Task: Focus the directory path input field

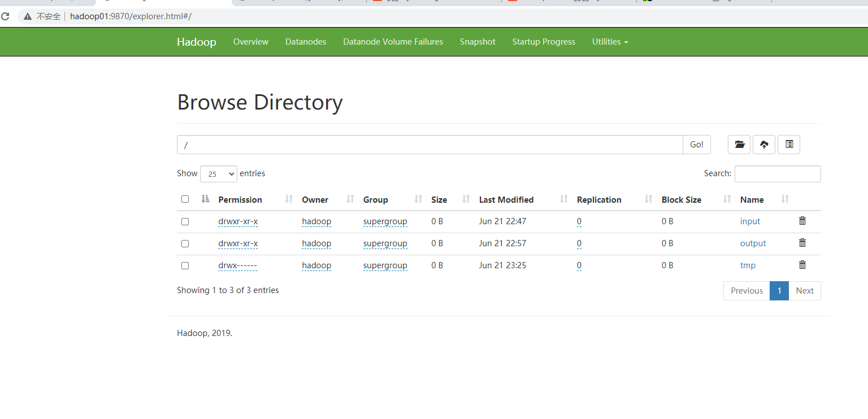Action: [430, 145]
